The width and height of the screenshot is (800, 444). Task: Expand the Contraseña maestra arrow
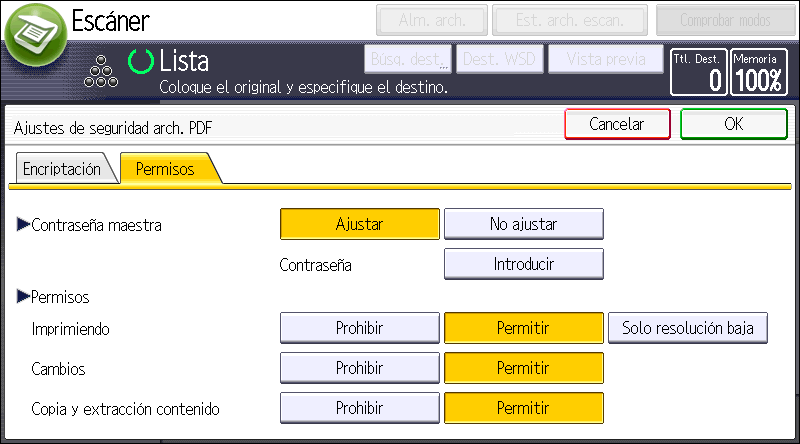(x=24, y=225)
